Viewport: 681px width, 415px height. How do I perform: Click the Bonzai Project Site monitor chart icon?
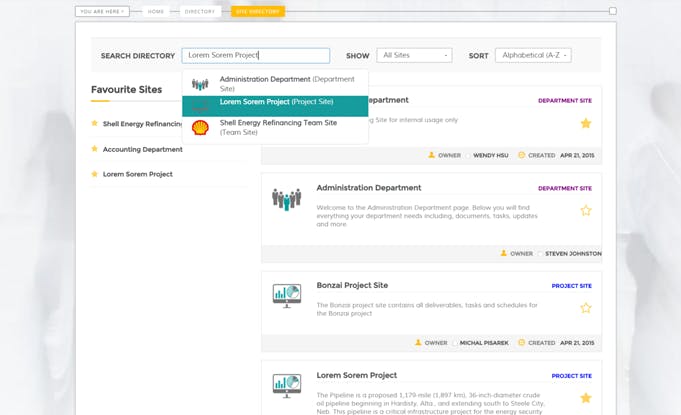click(287, 296)
